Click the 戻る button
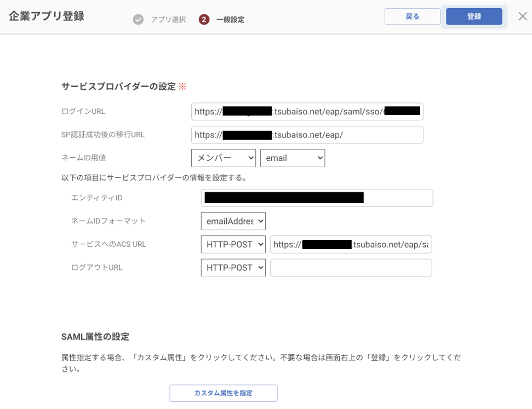This screenshot has width=532, height=409. tap(412, 16)
